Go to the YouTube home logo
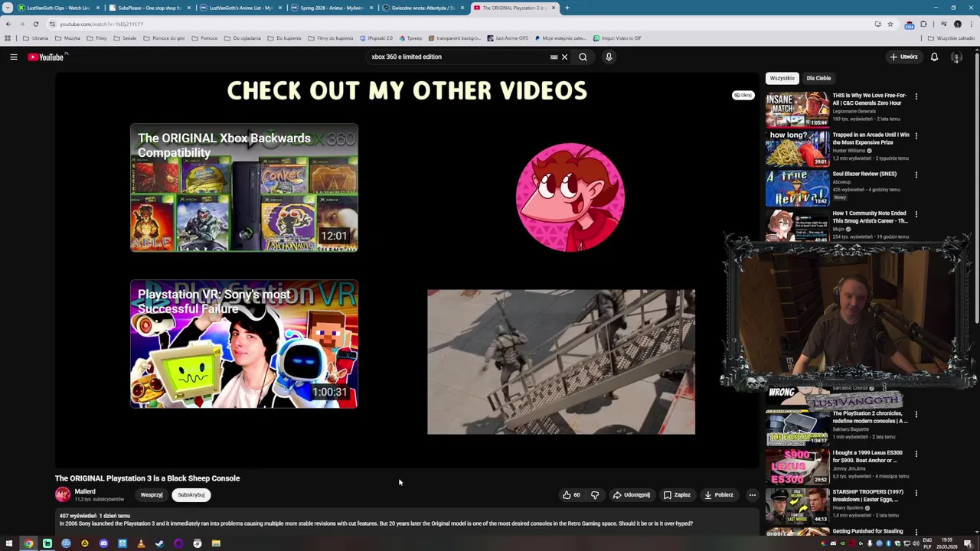980x551 pixels. pos(46,57)
